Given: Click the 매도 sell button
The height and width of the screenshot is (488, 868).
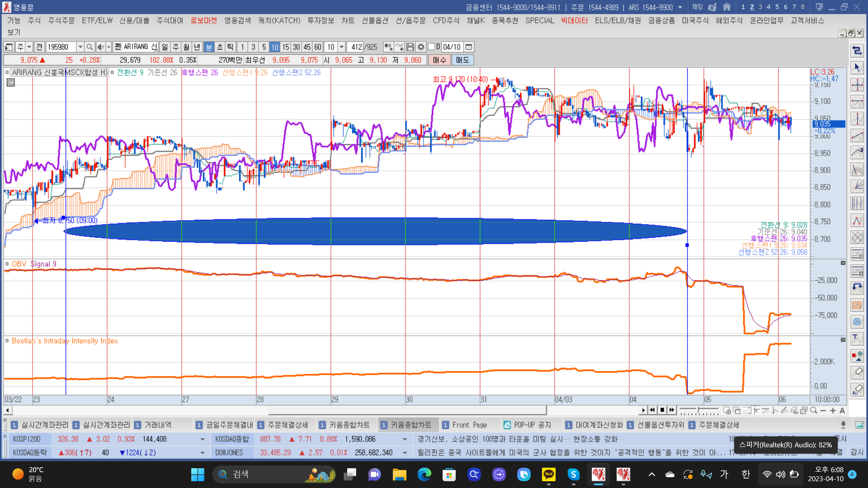Looking at the screenshot, I should 462,60.
